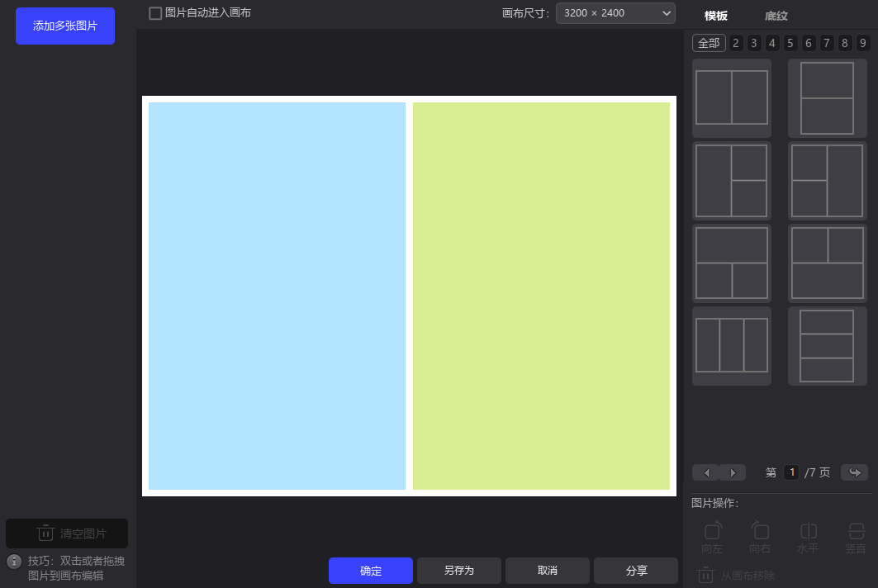Choose top two cells, bottom wide template

click(x=827, y=263)
